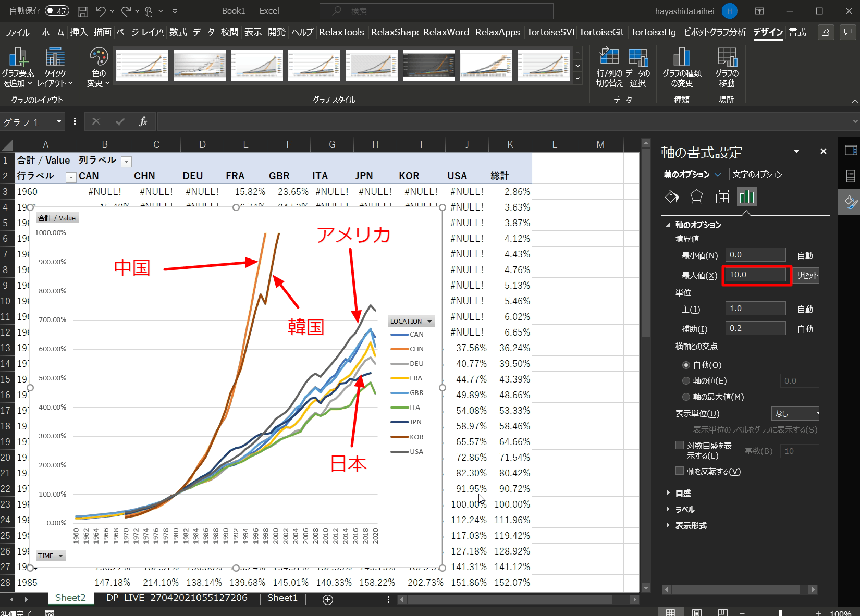Open the LOCATION filter dropdown in legend
Screen dimensions: 860x616
pos(429,322)
